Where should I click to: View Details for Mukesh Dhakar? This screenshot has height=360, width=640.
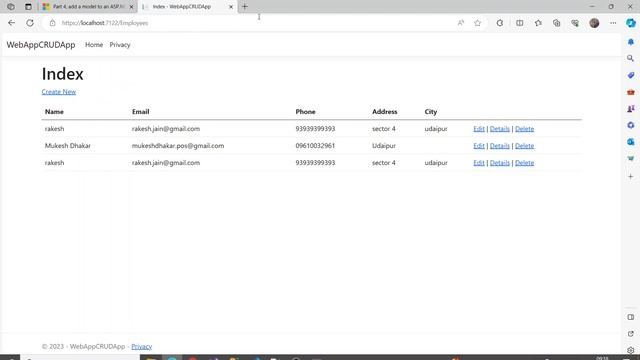[500, 146]
